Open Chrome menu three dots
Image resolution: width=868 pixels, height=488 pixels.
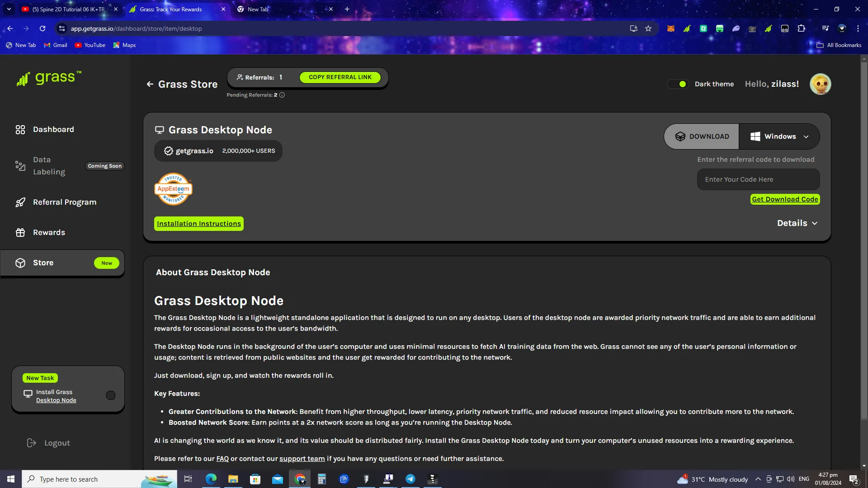pos(858,28)
